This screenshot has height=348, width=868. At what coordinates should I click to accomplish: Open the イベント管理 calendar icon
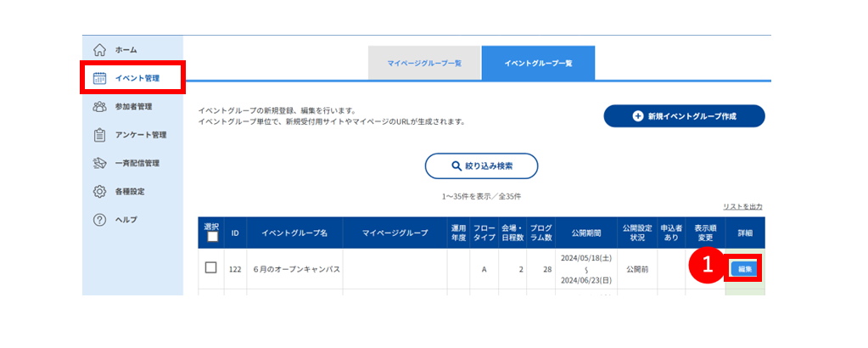pos(99,78)
